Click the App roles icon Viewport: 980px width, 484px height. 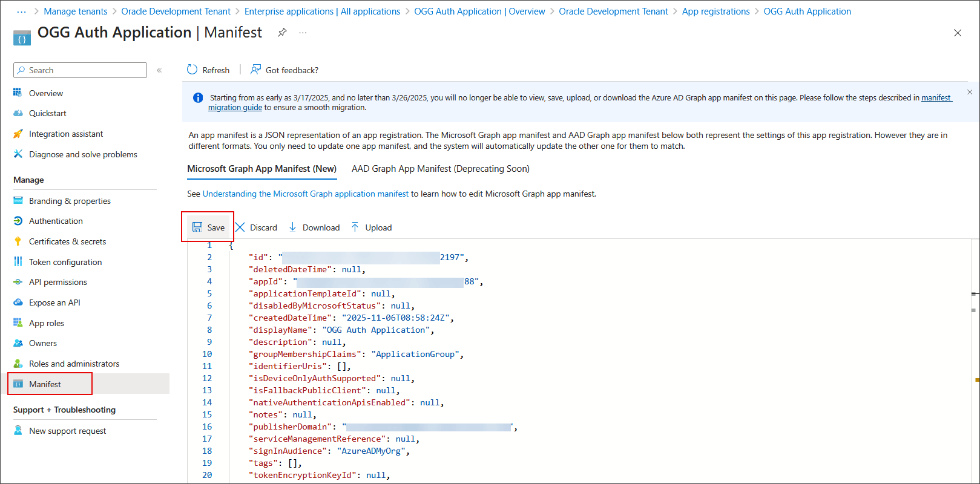point(18,322)
